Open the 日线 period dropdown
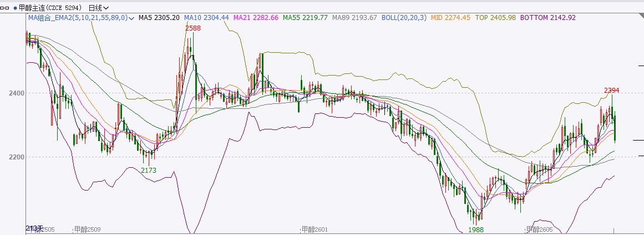Screen dimensions: 644x235 [x=99, y=8]
